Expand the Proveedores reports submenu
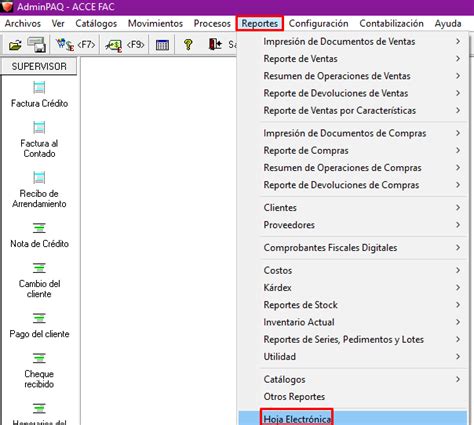This screenshot has width=474, height=425. (353, 225)
